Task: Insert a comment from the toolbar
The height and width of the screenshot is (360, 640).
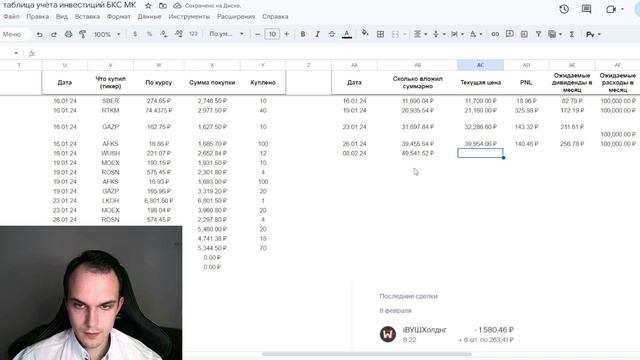Action: [x=510, y=34]
